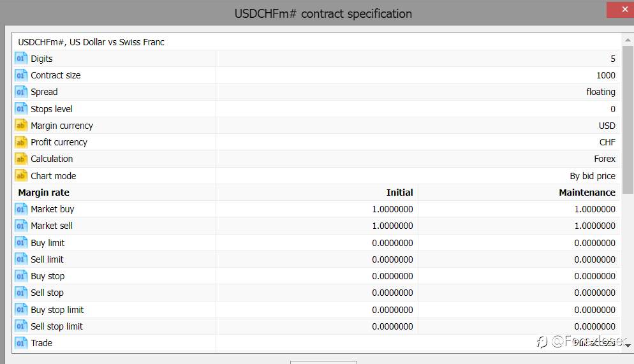Click the Buy limit initial value 0.0000000
Image resolution: width=634 pixels, height=364 pixels.
[392, 243]
